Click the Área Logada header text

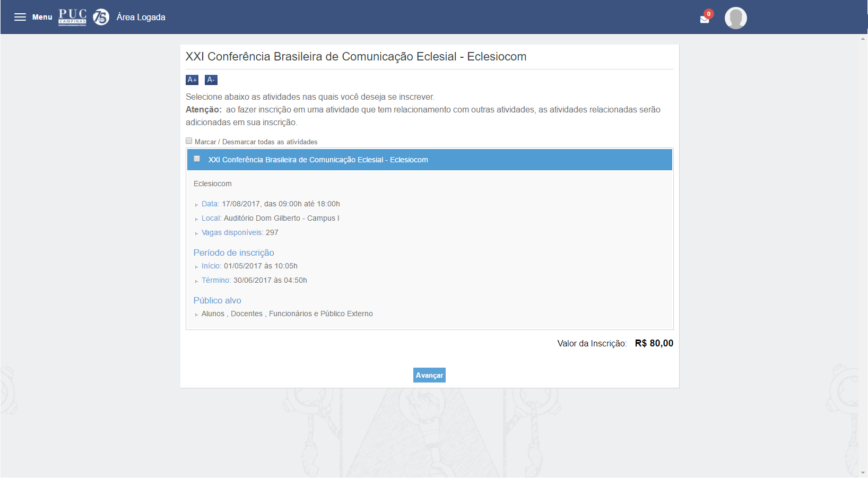pos(141,17)
